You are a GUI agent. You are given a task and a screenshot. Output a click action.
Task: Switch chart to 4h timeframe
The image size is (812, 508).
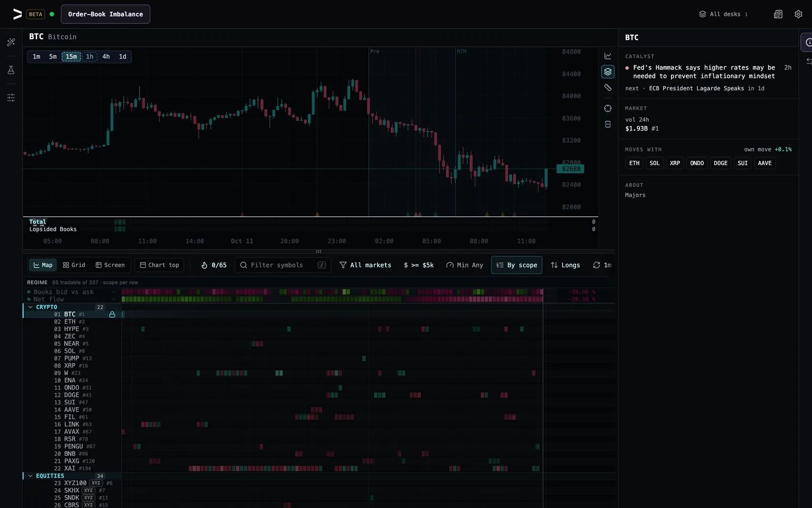pyautogui.click(x=106, y=56)
